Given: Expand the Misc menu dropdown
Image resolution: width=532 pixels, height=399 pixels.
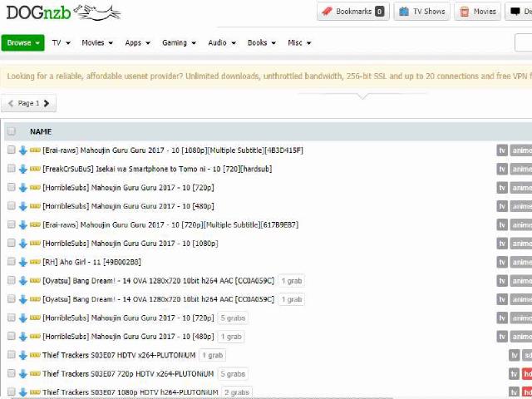Looking at the screenshot, I should click(x=299, y=42).
